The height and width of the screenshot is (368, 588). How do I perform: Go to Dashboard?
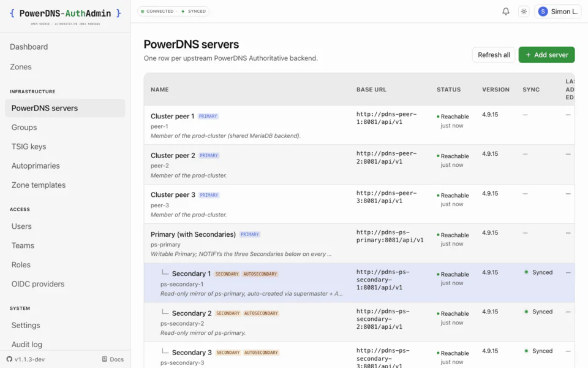tap(29, 47)
